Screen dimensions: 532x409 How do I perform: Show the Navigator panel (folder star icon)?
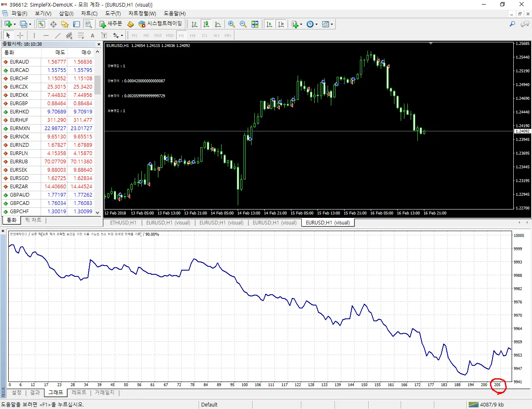pyautogui.click(x=65, y=24)
